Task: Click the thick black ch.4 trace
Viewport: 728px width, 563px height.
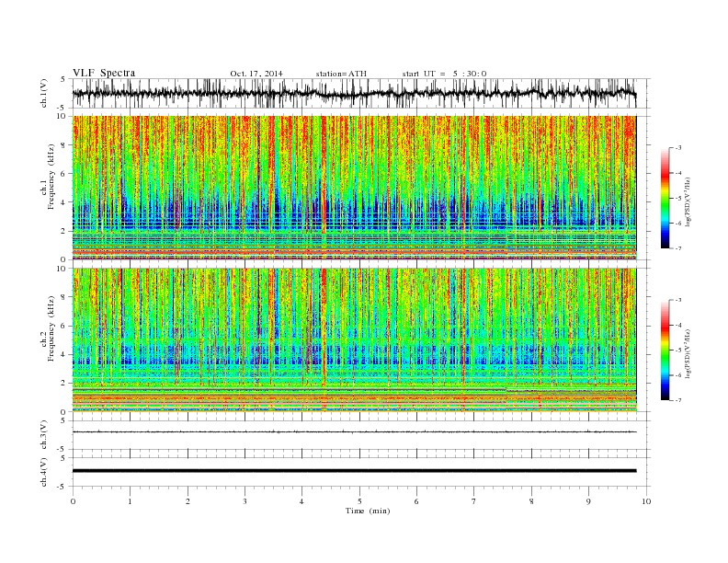Action: point(354,471)
